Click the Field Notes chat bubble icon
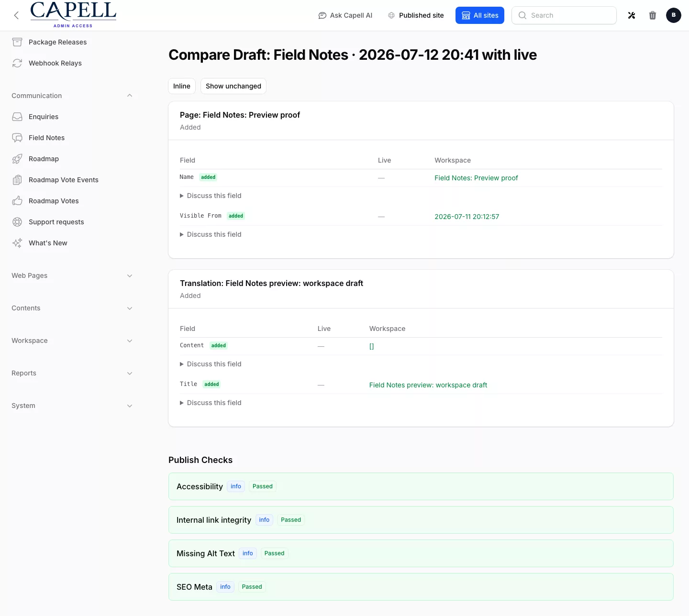Screen dimensions: 689x616 pyautogui.click(x=17, y=138)
